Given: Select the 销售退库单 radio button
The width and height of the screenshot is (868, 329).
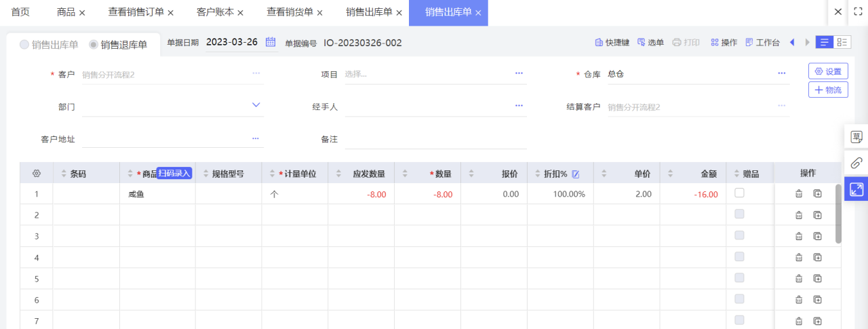Looking at the screenshot, I should [94, 45].
